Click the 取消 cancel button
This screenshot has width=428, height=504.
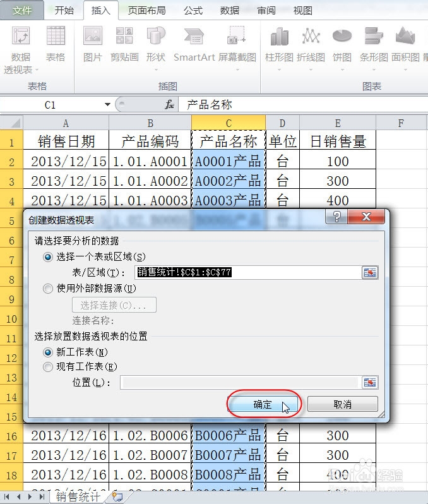click(343, 404)
